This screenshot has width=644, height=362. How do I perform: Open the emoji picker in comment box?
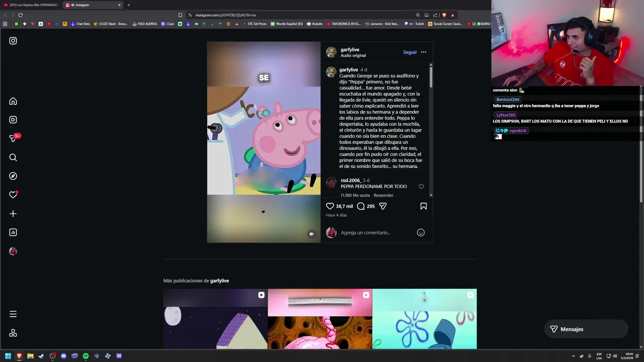point(421,232)
